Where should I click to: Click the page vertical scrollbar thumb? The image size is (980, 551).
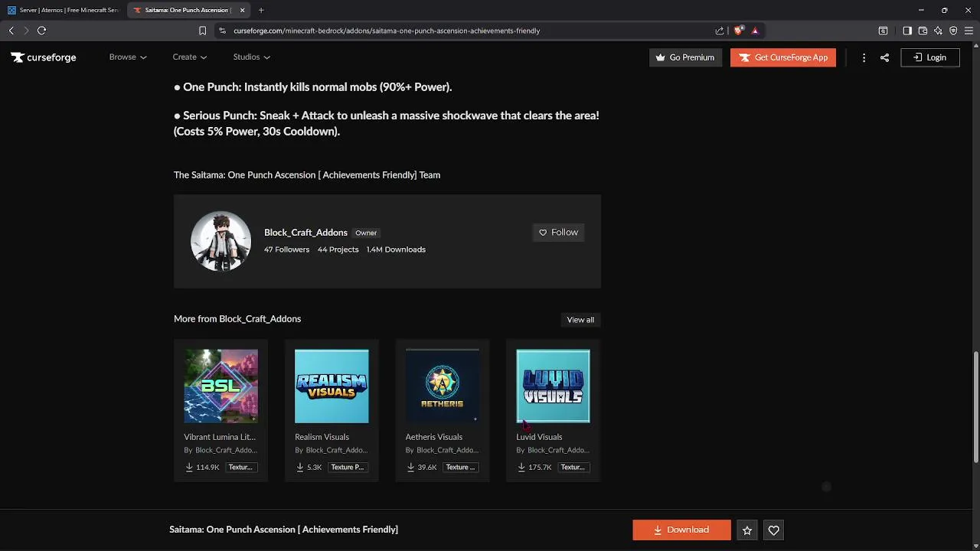(975, 407)
